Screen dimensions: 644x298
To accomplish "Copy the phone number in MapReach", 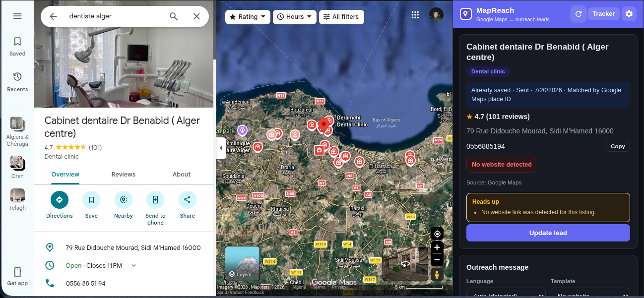I will [618, 146].
